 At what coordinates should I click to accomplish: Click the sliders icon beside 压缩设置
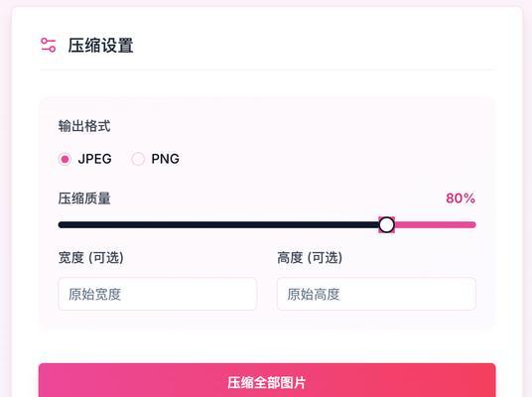(x=49, y=45)
